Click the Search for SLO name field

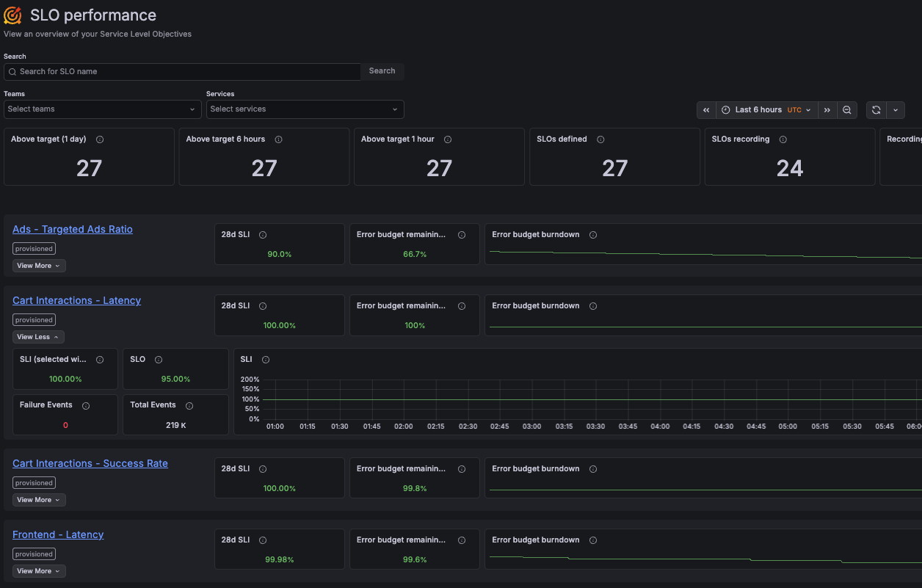(184, 71)
